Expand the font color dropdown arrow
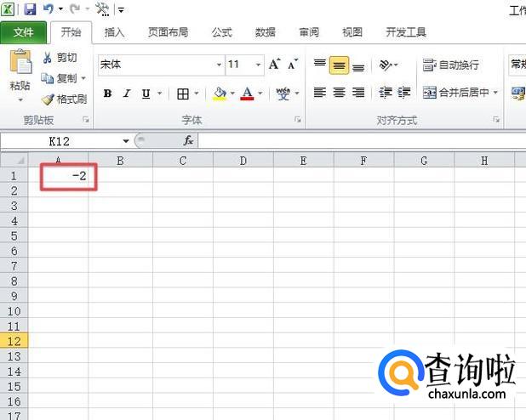Viewport: 526px width, 420px height. click(260, 94)
